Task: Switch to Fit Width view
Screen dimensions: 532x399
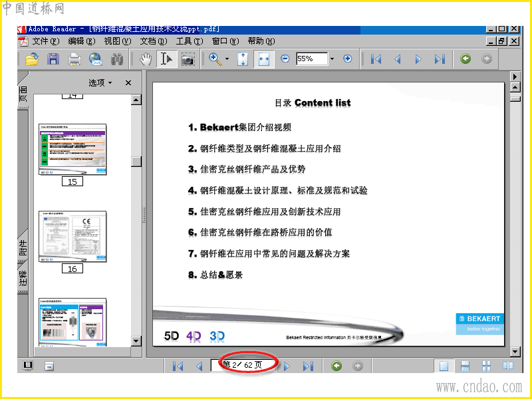Action: (263, 59)
